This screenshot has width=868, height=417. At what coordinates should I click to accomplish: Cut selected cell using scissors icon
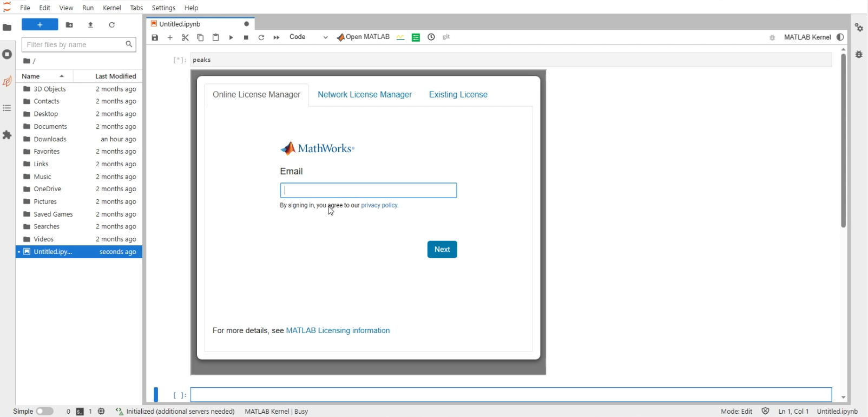point(186,37)
